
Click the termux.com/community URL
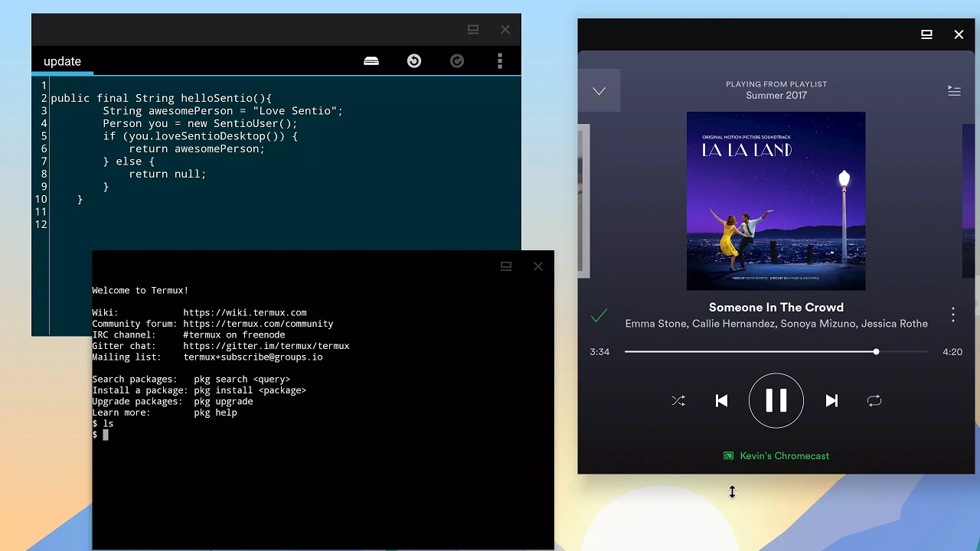[258, 324]
